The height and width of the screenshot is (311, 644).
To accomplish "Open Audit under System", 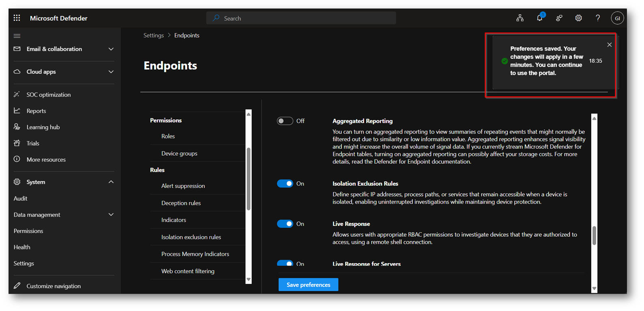I will [x=20, y=198].
